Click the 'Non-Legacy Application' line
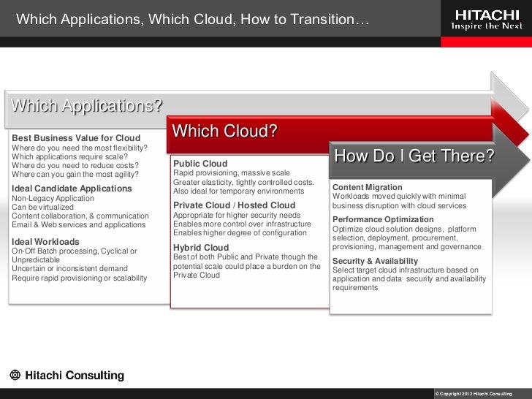532x399 pixels. click(53, 199)
